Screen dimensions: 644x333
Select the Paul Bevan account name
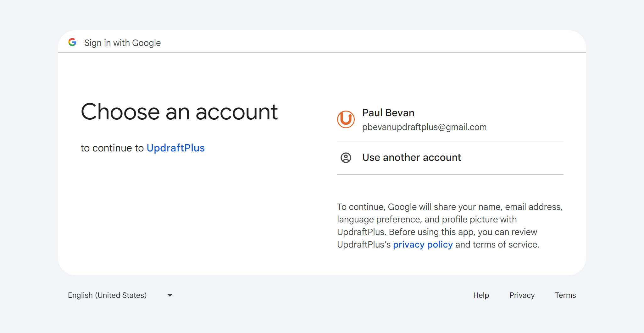click(x=388, y=113)
